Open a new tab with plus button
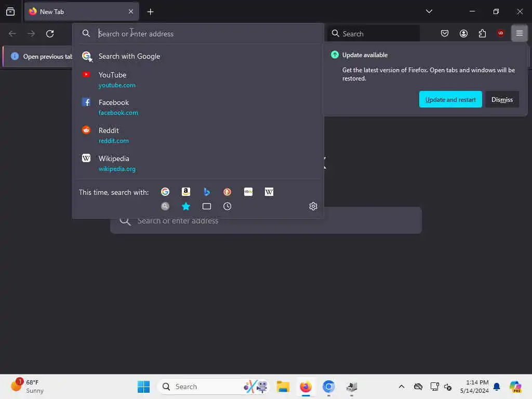532x399 pixels. click(150, 12)
